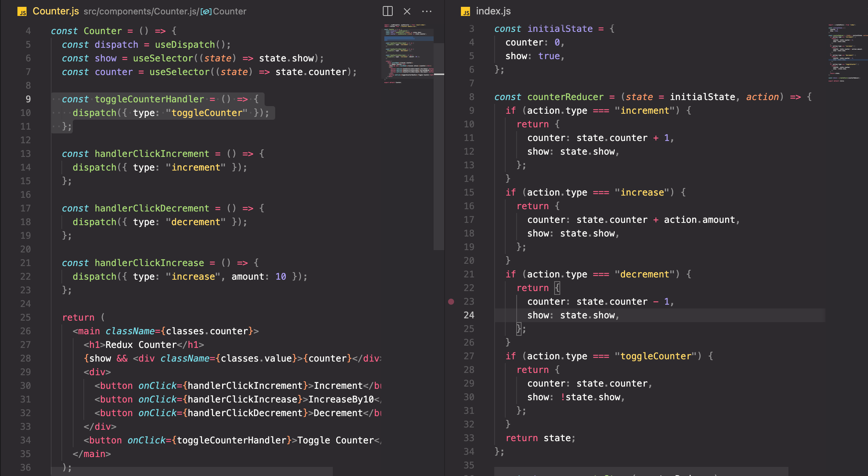Click the Counter.js vertical scrollbar
The width and height of the screenshot is (868, 476).
click(x=439, y=146)
